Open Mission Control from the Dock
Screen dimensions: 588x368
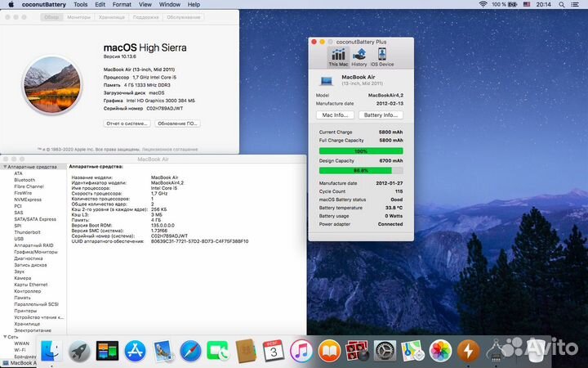tap(107, 351)
